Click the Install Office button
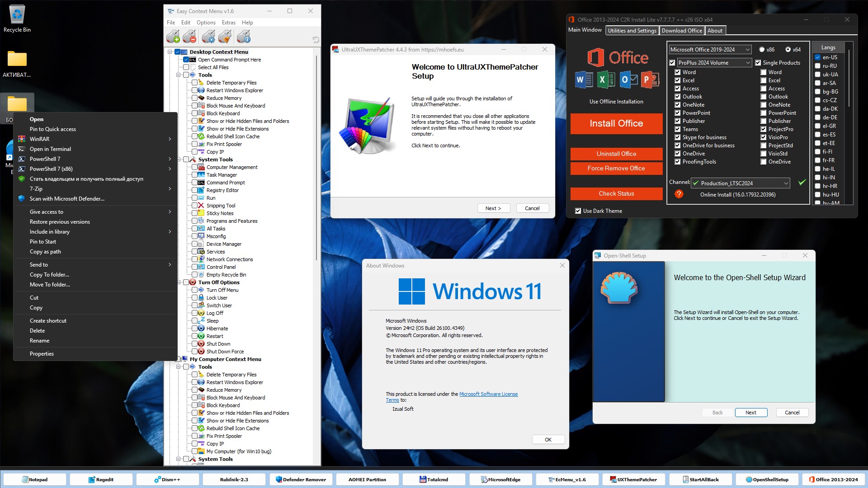868x488 pixels. [x=616, y=123]
